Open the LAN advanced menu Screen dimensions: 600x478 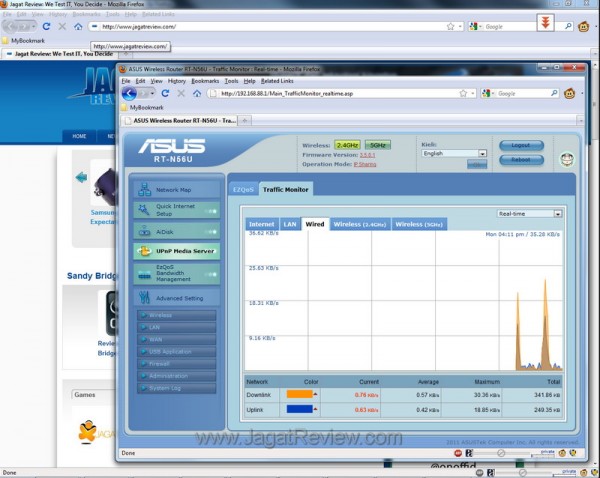click(177, 327)
